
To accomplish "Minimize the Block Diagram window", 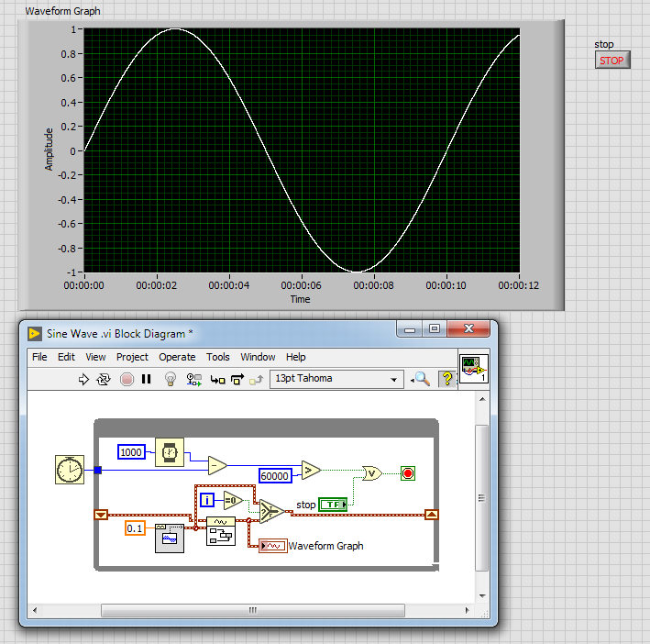I will (x=410, y=329).
